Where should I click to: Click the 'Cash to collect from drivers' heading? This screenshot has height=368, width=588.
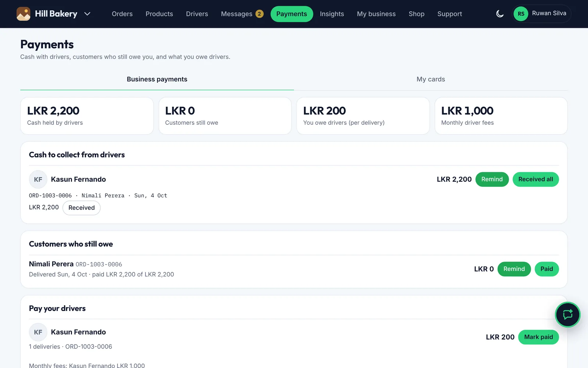tap(77, 155)
